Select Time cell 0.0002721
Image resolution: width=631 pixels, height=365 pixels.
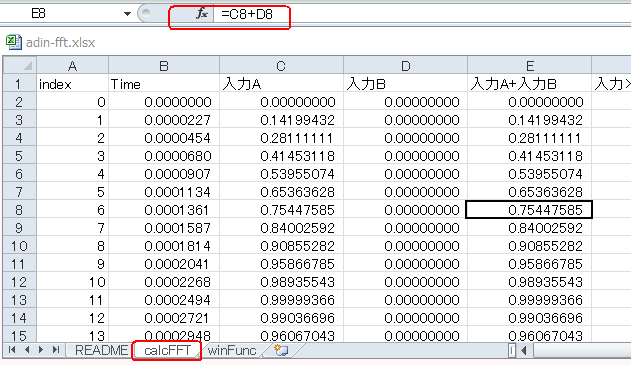coord(164,318)
